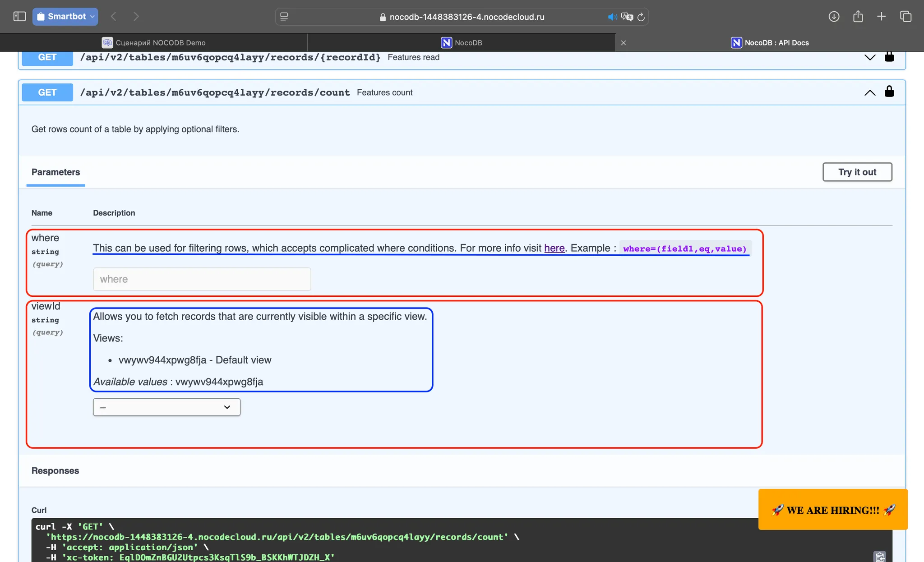This screenshot has height=562, width=924.
Task: Open the Smartbot profile dropdown
Action: 65,17
